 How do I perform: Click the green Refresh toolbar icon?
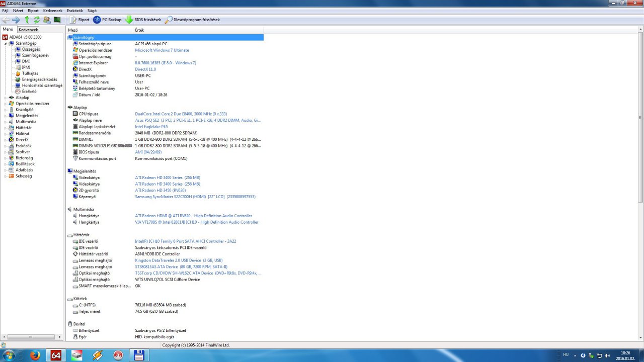coord(37,20)
